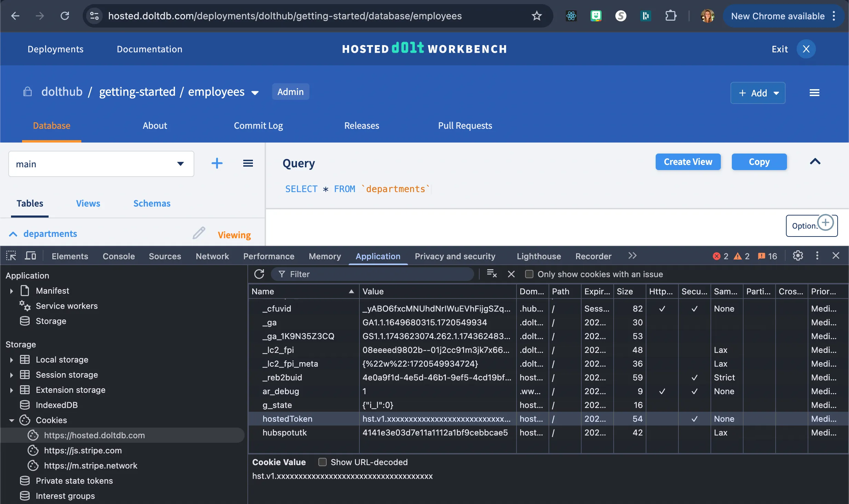The width and height of the screenshot is (849, 504).
Task: Toggle the bookmark star in address bar
Action: tap(536, 16)
